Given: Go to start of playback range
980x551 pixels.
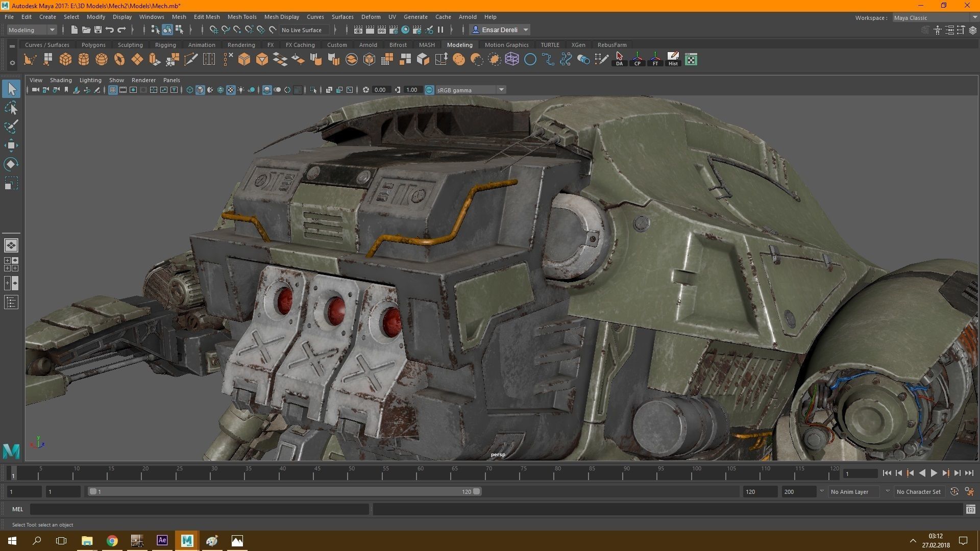Looking at the screenshot, I should tap(887, 473).
